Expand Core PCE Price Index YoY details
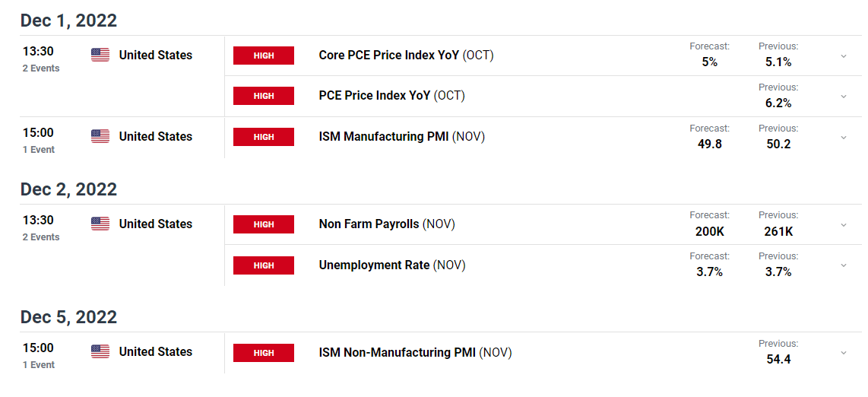The height and width of the screenshot is (397, 868). click(844, 56)
